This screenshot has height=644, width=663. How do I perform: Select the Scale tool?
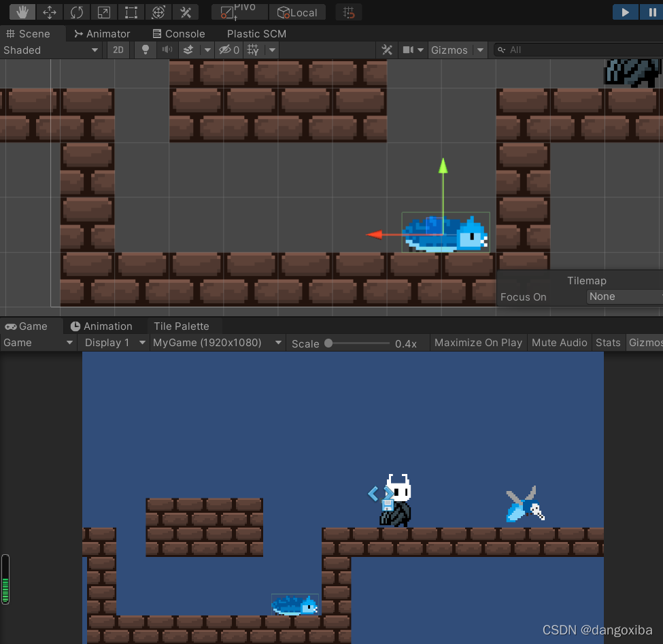click(103, 12)
